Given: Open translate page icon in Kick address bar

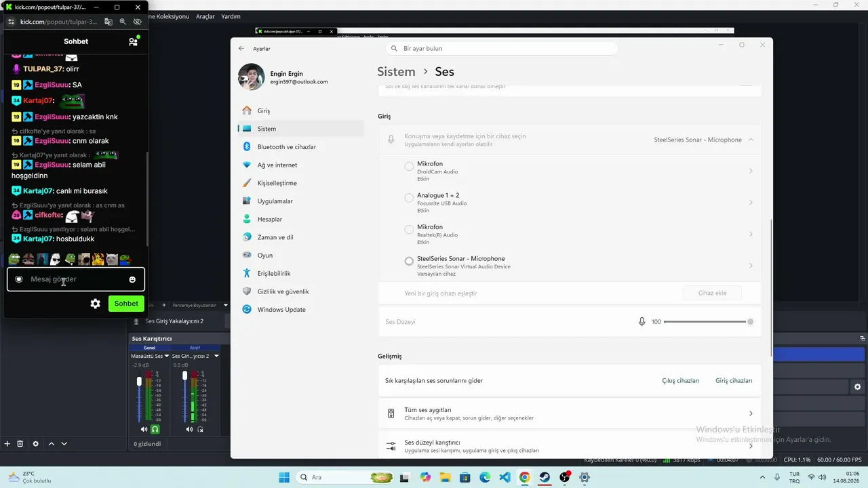Looking at the screenshot, I should click(108, 22).
